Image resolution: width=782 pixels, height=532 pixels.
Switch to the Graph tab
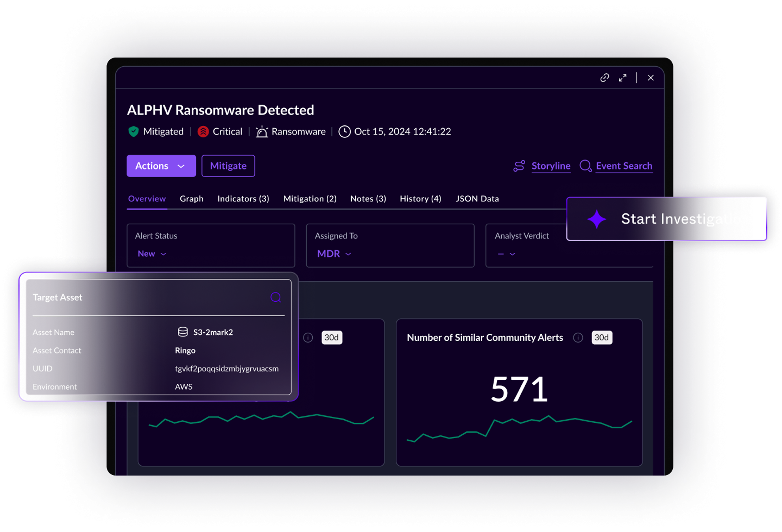point(192,199)
